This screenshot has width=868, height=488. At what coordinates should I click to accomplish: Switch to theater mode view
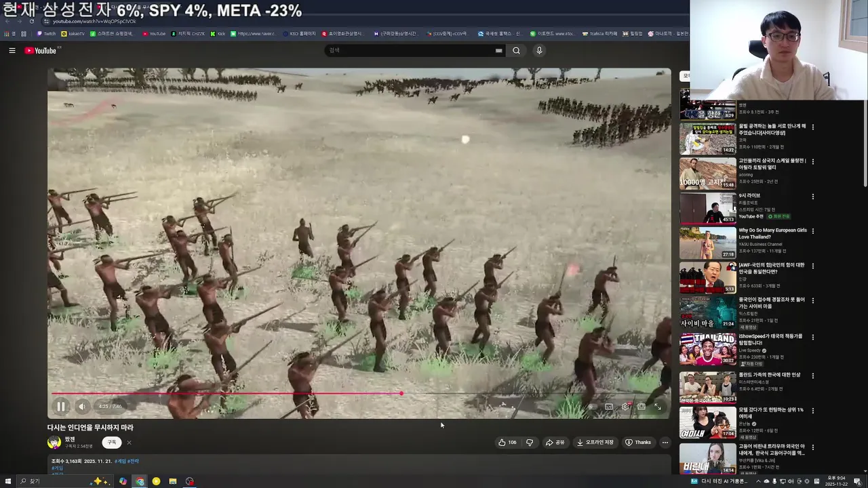tap(642, 407)
